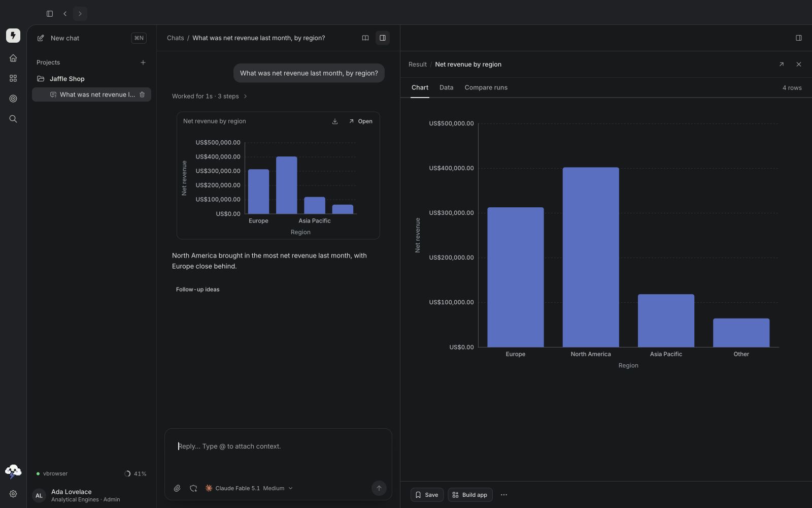Screen dimensions: 812x508
Task: Delete the chat with trash icon
Action: coord(142,94)
